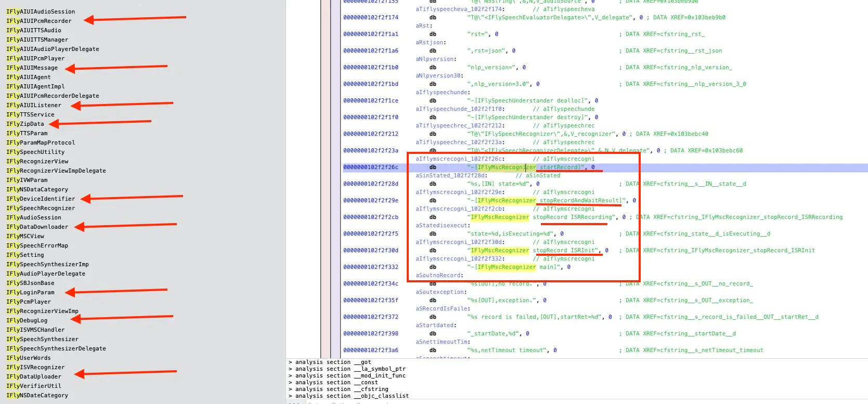Jump to XREF cfstring__startDate__d
This screenshot has height=404, width=868.
[681, 334]
